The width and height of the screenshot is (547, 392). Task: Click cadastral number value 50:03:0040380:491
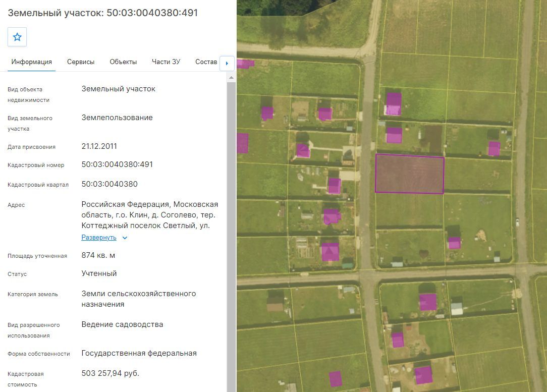(117, 164)
